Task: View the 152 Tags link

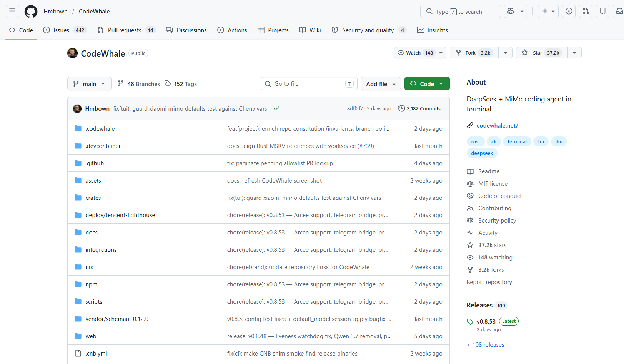Action: [181, 84]
